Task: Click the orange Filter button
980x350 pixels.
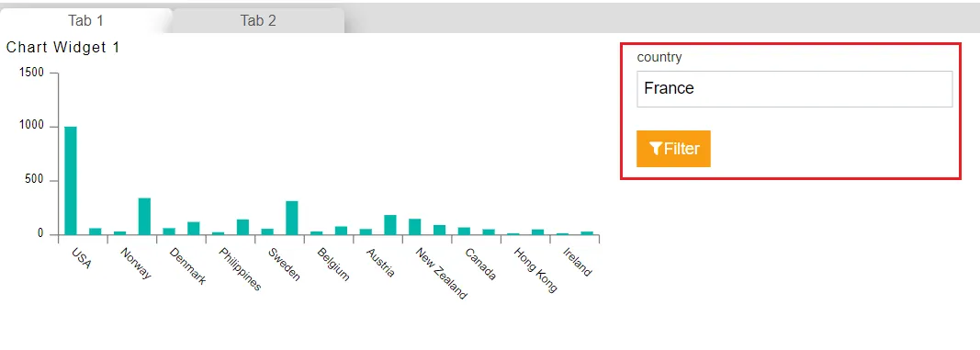Action: [673, 149]
